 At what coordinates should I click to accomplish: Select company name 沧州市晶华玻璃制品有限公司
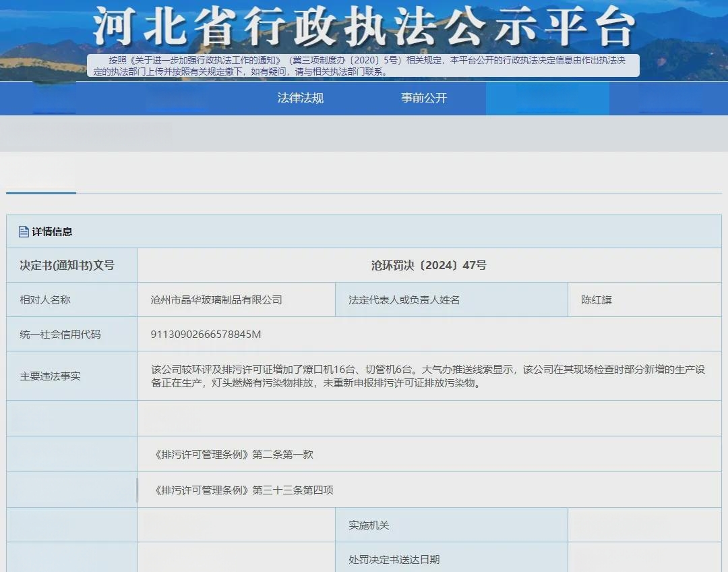216,300
